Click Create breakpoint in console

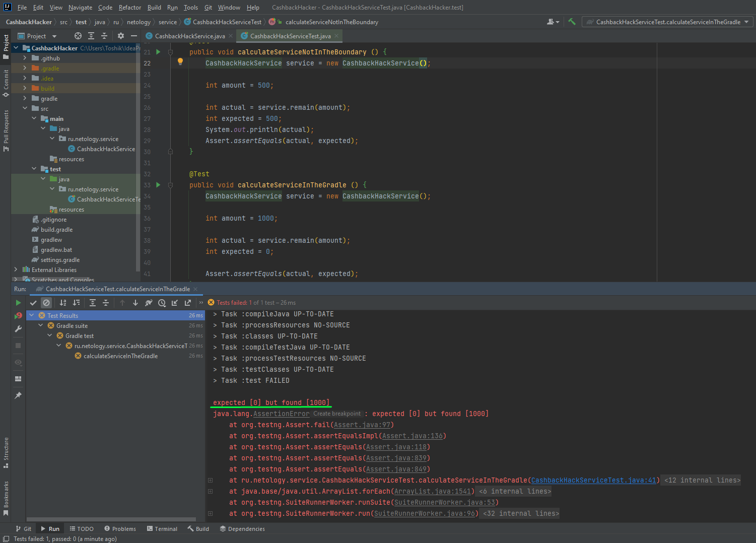337,414
